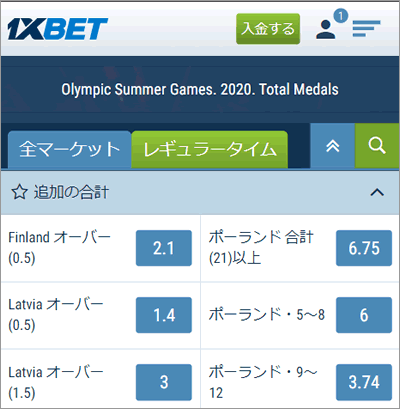
Task: Click Olympic Summer Games 2020 Total Medals header
Action: 200,89
